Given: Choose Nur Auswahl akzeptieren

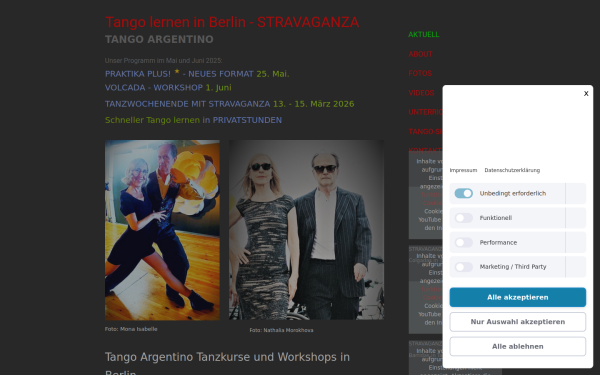Looking at the screenshot, I should pos(518,322).
